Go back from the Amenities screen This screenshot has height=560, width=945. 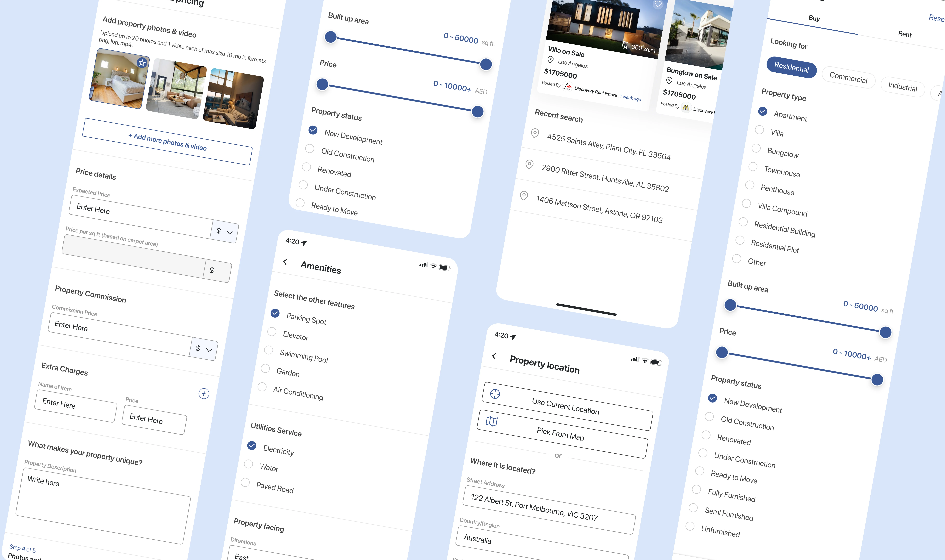pyautogui.click(x=285, y=261)
